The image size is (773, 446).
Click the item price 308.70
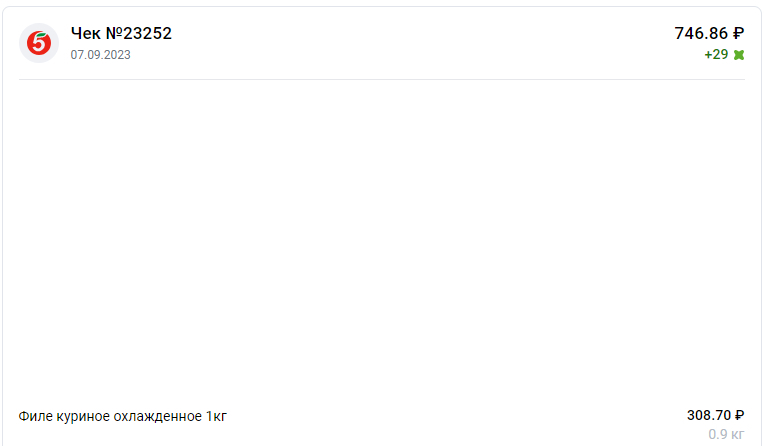tap(708, 415)
